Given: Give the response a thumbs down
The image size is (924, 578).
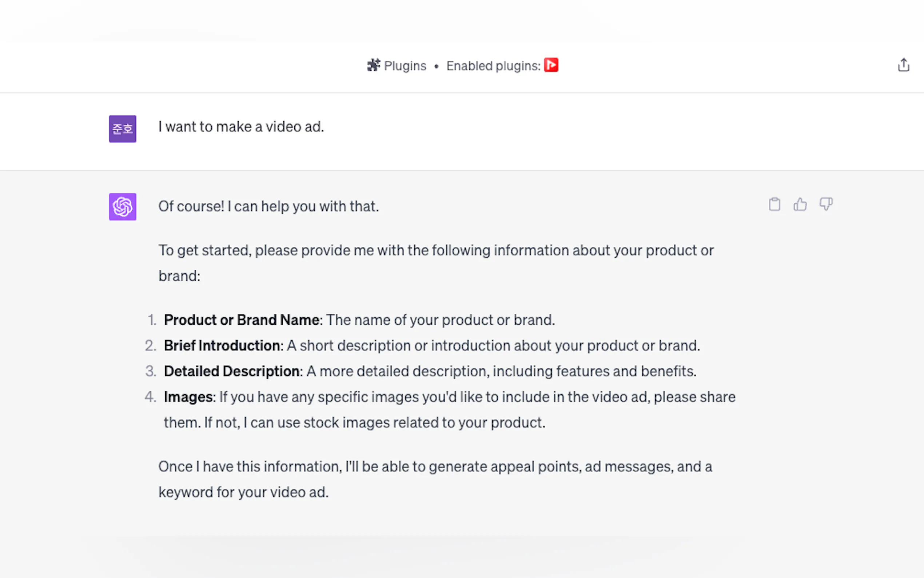Looking at the screenshot, I should [x=825, y=205].
